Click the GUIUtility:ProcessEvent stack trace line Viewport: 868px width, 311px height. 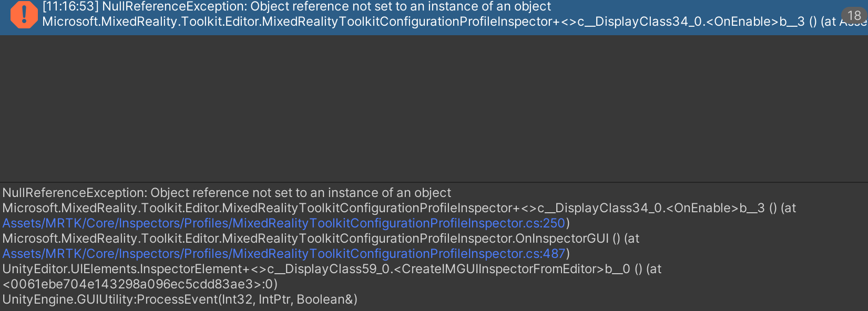coord(179,300)
